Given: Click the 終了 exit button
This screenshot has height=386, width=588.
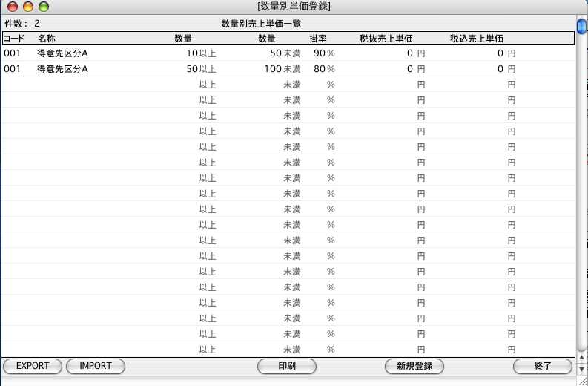Looking at the screenshot, I should pyautogui.click(x=543, y=366).
